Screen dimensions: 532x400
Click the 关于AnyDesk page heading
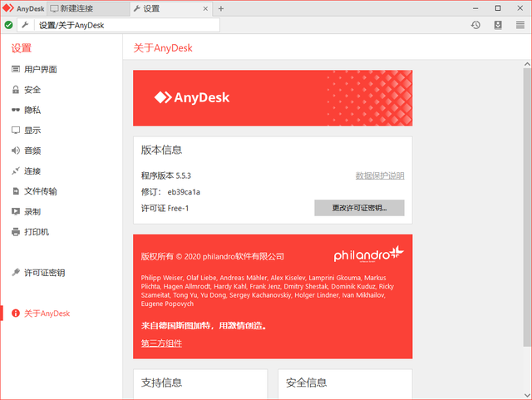pos(163,48)
